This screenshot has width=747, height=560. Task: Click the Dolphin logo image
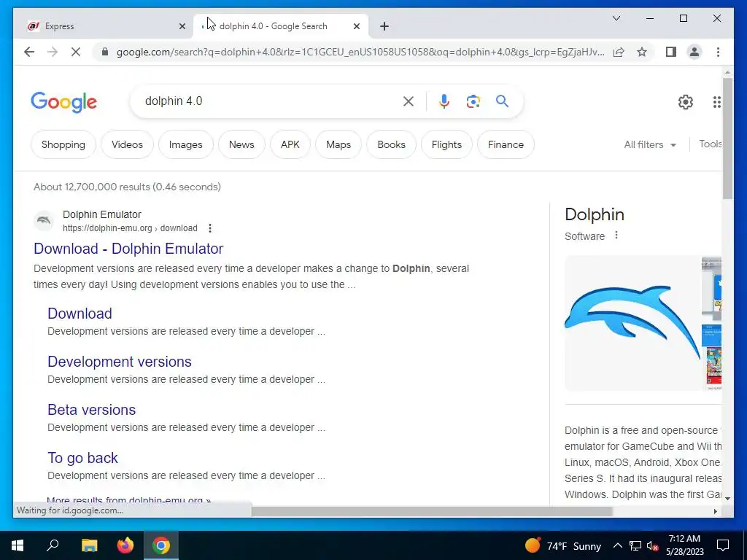tap(632, 323)
